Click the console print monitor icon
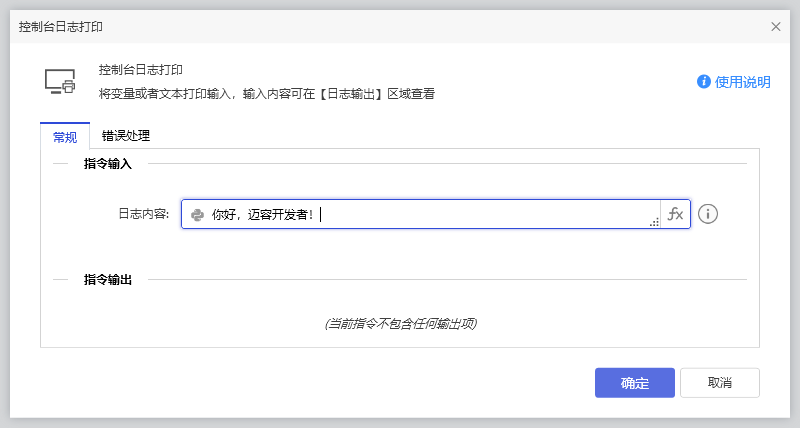800x428 pixels. pos(60,82)
